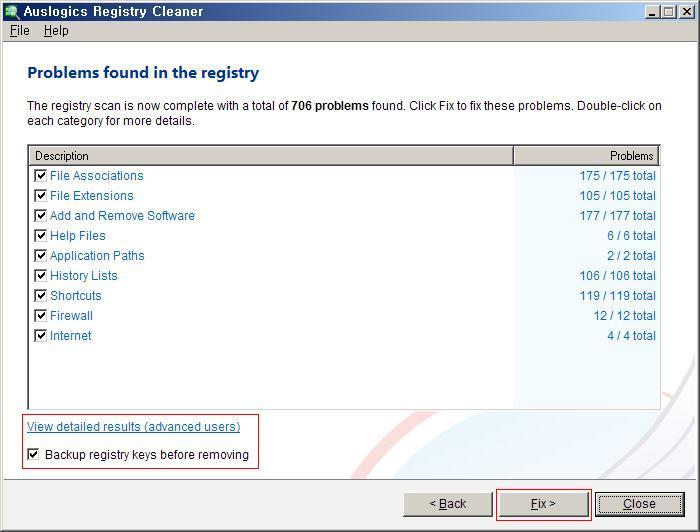Click the Close button

(639, 504)
